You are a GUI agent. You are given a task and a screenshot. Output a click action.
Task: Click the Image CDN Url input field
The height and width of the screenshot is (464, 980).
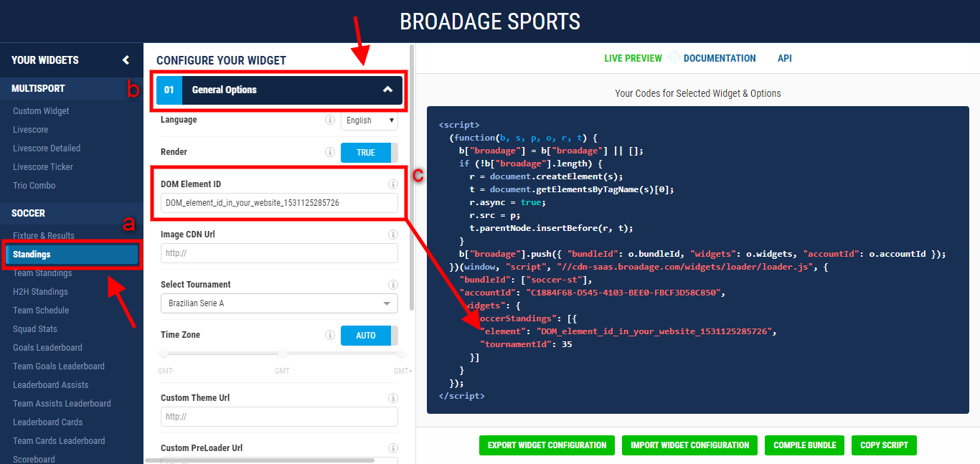(x=279, y=253)
